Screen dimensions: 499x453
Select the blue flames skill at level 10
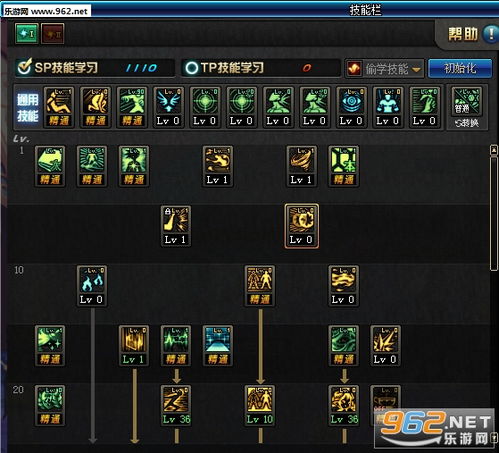(92, 286)
